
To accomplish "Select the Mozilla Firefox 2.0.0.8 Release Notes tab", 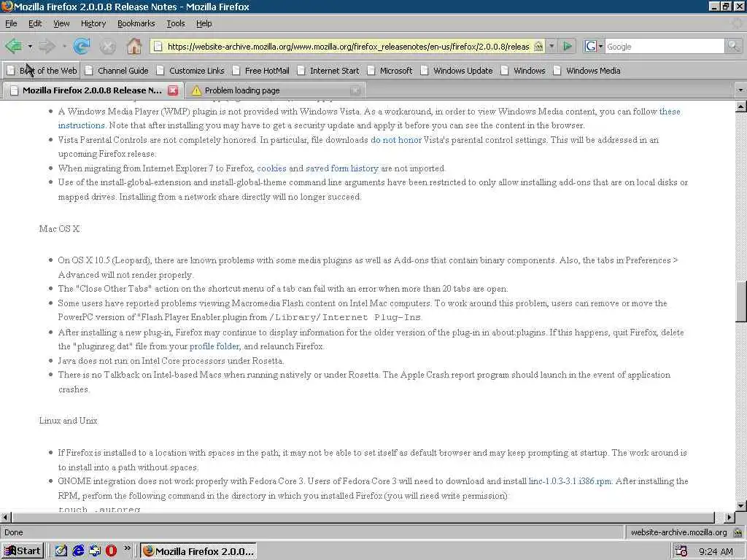I will [92, 90].
